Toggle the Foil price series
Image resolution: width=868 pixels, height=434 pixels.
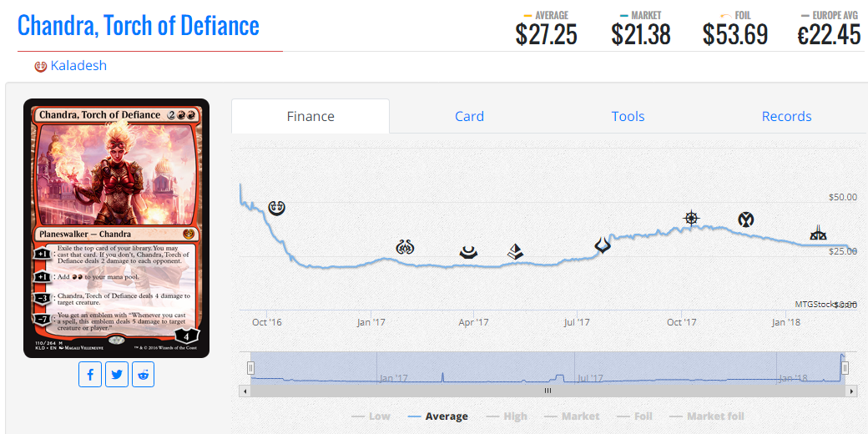click(x=634, y=416)
